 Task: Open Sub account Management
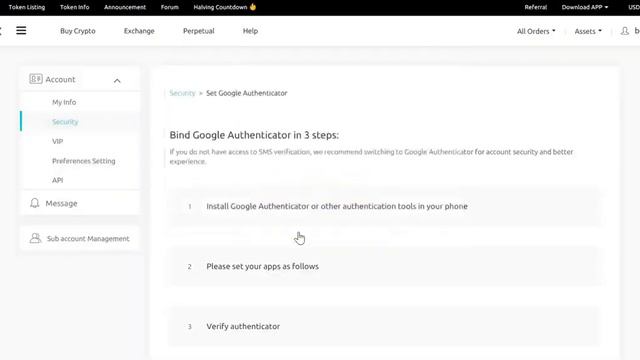tap(80, 238)
